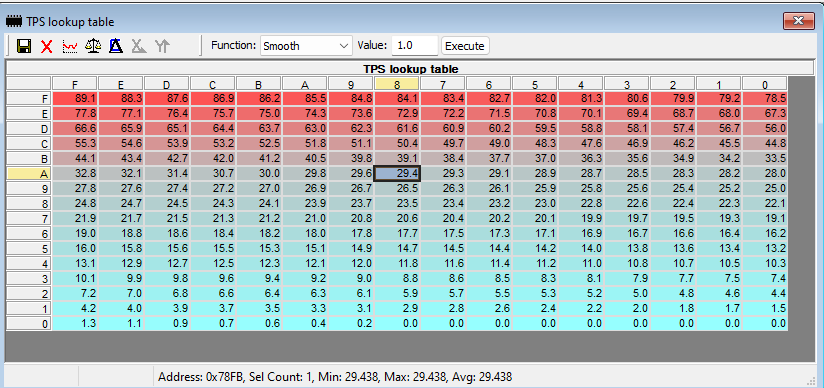Open the graph view icon with red curve
The width and height of the screenshot is (824, 388).
[x=70, y=46]
